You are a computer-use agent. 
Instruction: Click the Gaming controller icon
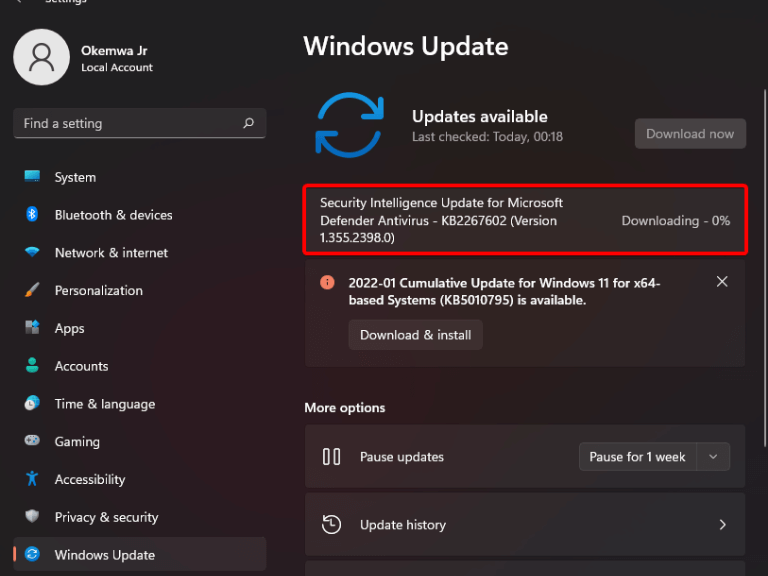(32, 440)
